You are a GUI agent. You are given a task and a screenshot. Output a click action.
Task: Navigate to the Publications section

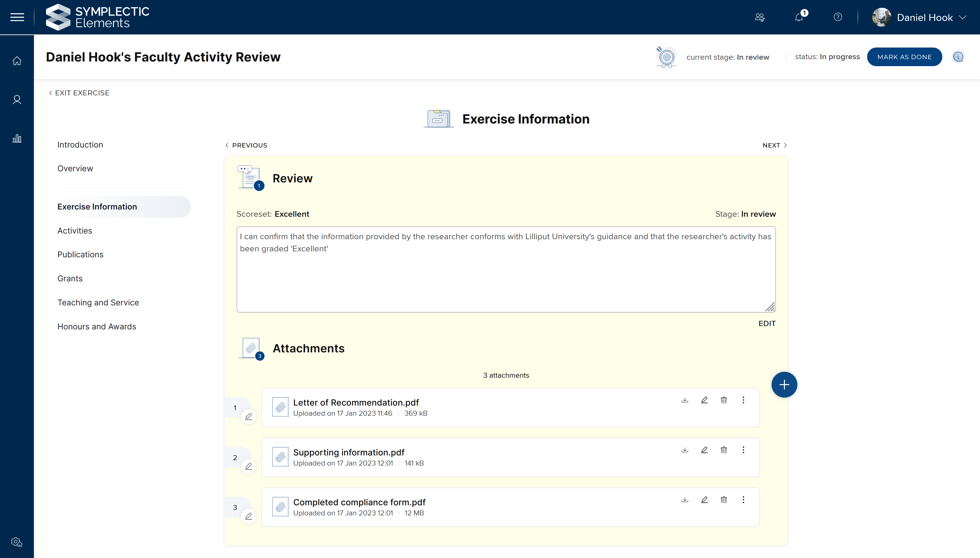click(80, 254)
